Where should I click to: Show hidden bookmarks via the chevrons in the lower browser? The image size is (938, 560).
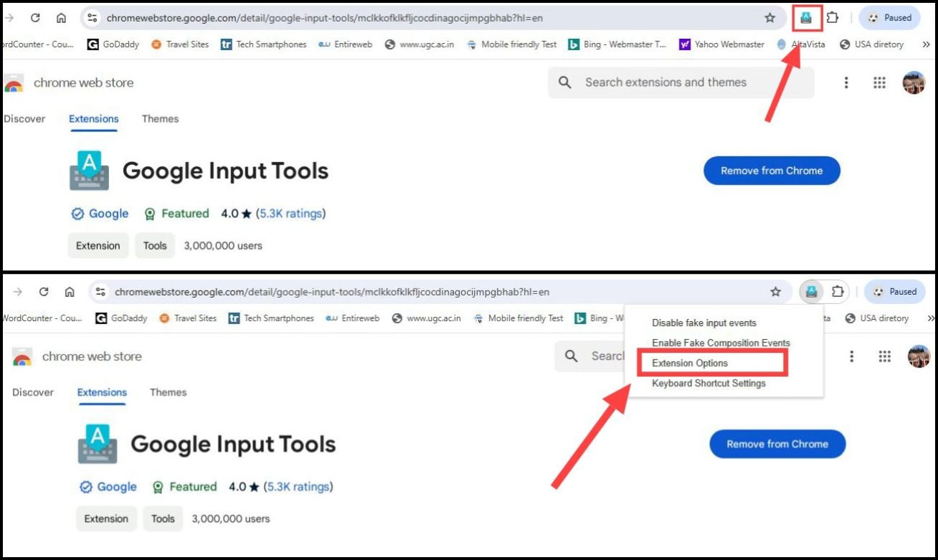931,318
